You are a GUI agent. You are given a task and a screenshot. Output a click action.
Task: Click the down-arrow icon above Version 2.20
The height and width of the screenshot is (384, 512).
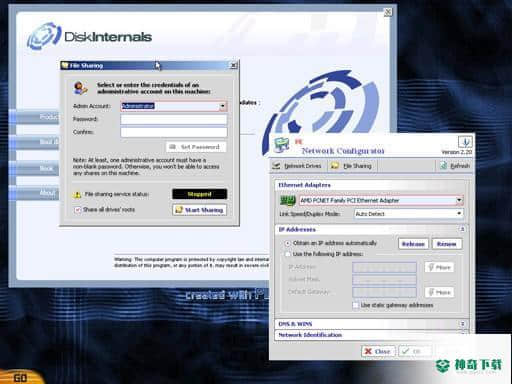tap(465, 142)
